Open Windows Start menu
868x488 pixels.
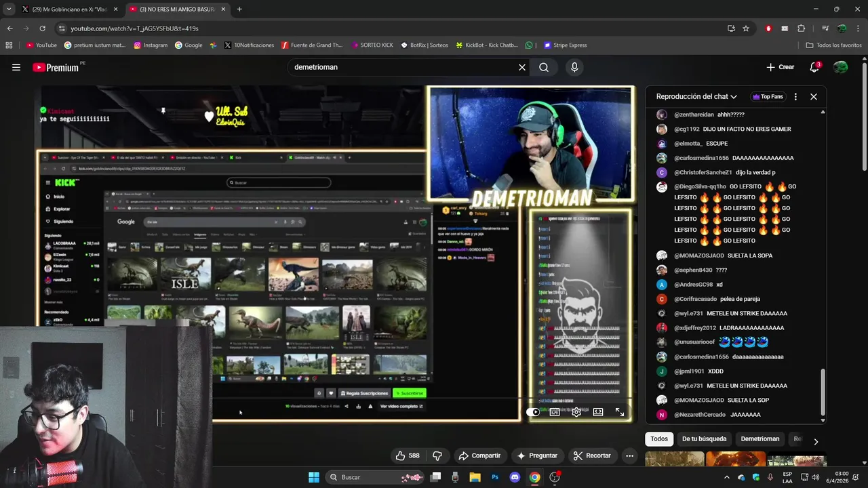313,477
